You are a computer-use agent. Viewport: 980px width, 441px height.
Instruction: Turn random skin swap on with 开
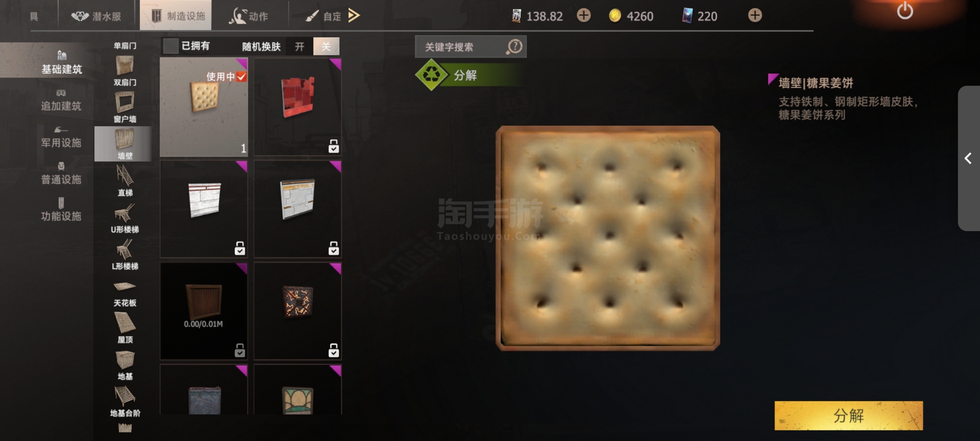click(x=300, y=47)
